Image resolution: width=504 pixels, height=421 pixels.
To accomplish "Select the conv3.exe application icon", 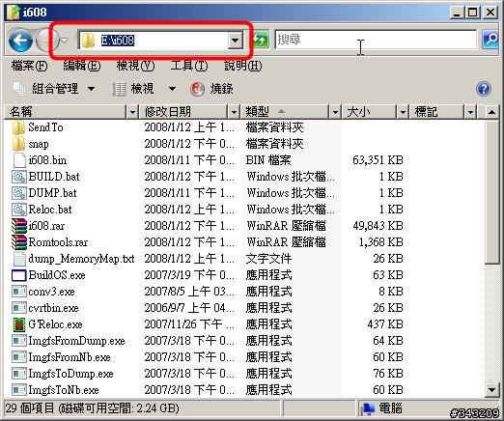I will pos(19,292).
